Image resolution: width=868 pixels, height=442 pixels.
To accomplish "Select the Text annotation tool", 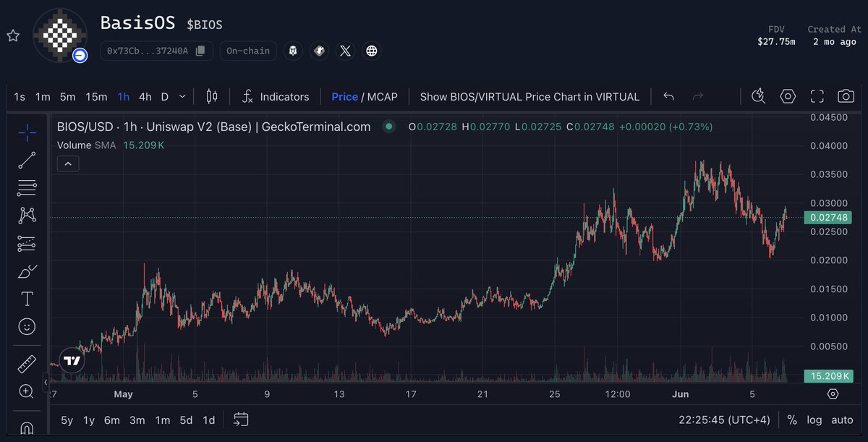I will pos(27,299).
